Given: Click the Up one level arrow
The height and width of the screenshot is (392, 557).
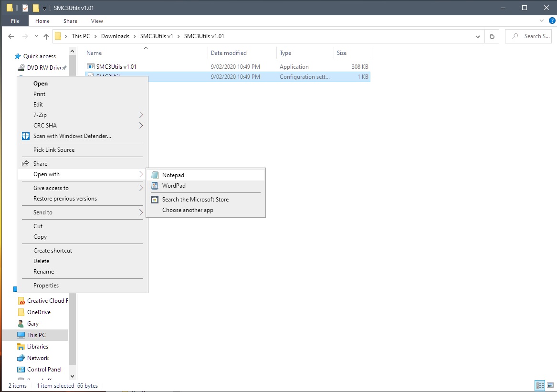Looking at the screenshot, I should [46, 36].
